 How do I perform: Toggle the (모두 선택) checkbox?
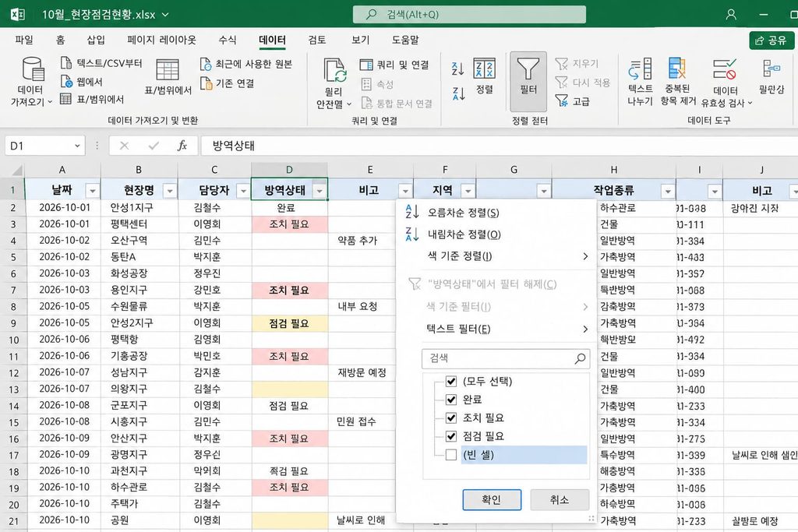pos(451,381)
